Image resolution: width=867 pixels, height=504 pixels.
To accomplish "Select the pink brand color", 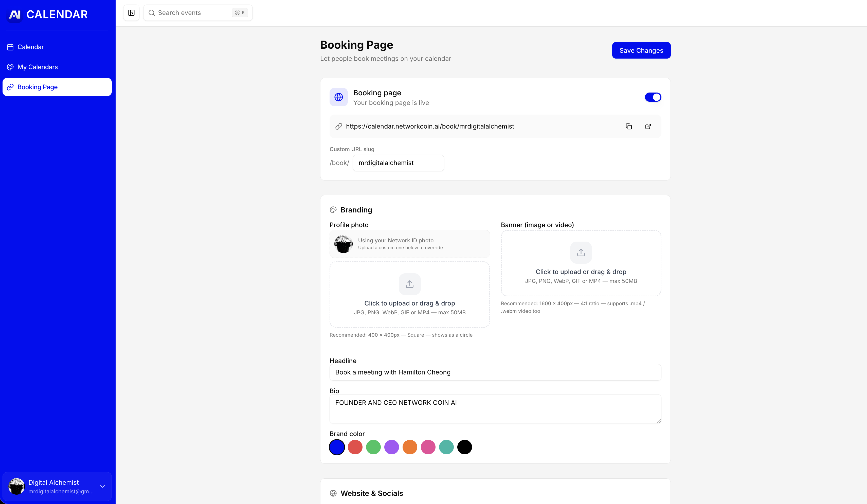I will pos(428,447).
